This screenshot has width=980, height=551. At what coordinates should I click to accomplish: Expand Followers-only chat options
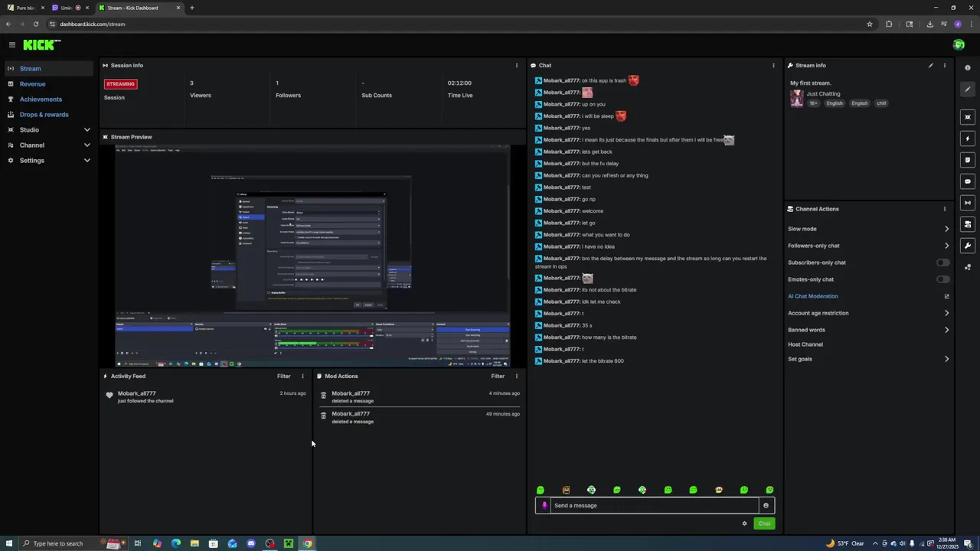coord(946,246)
